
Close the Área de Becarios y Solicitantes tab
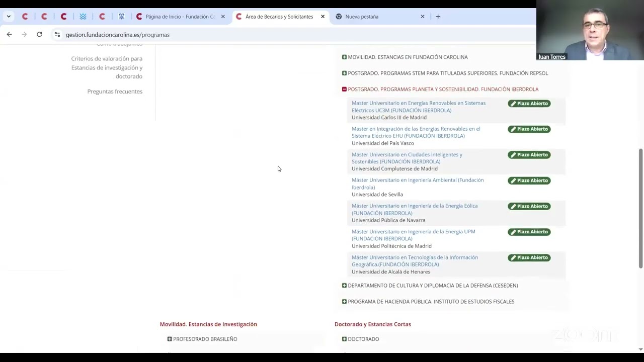point(323,17)
